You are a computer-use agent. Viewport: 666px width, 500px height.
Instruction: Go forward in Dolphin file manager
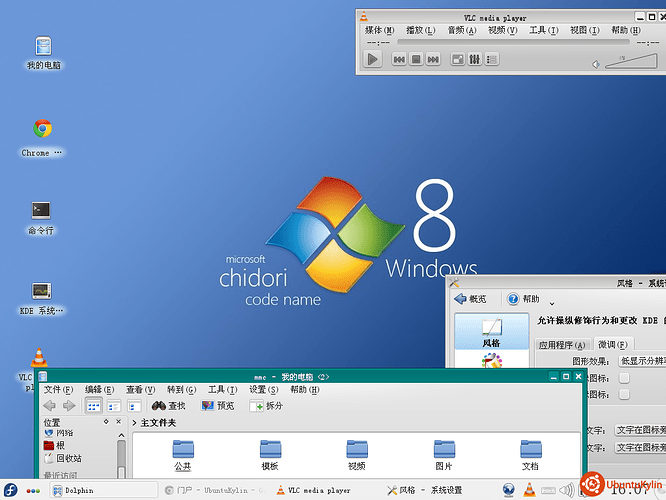[x=69, y=406]
